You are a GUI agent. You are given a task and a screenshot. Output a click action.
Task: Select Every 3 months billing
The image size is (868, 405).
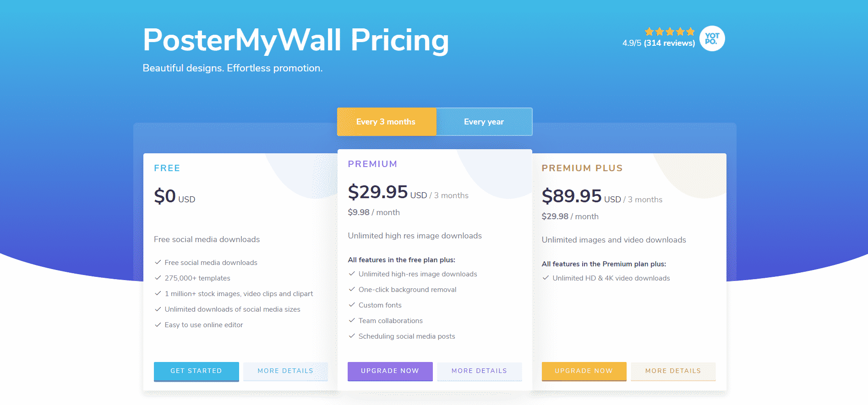[387, 122]
